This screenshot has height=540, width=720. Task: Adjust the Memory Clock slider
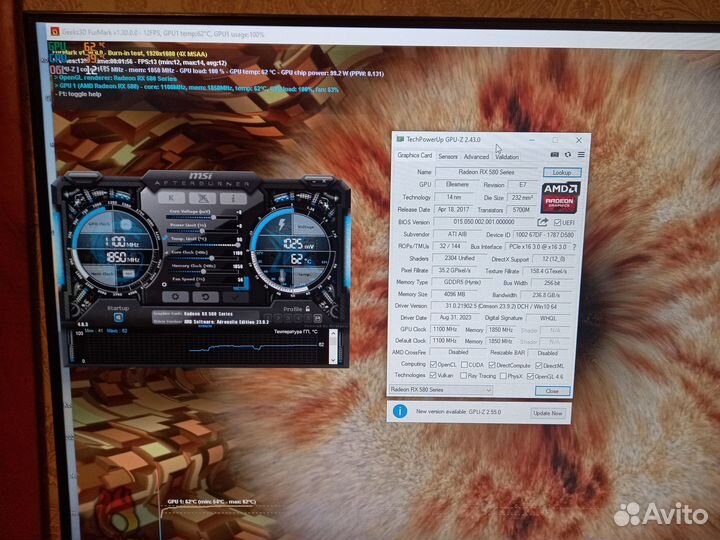204,271
